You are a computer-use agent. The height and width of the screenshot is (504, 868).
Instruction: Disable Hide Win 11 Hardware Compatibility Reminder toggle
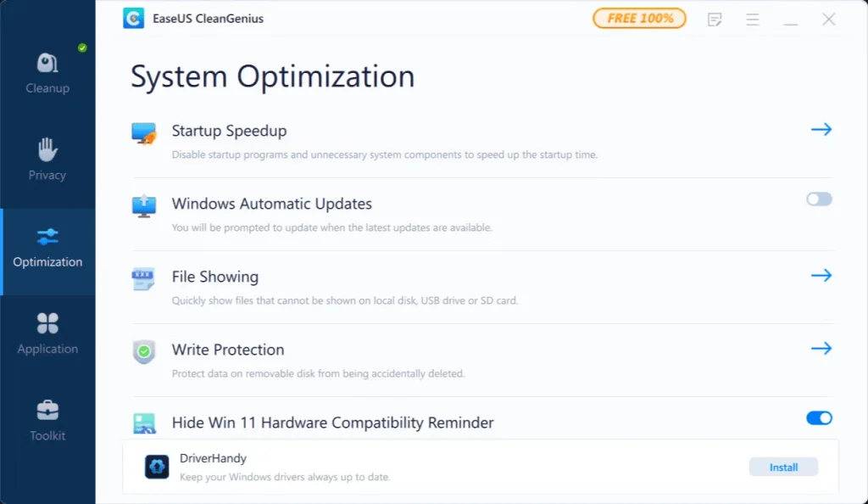pyautogui.click(x=819, y=417)
